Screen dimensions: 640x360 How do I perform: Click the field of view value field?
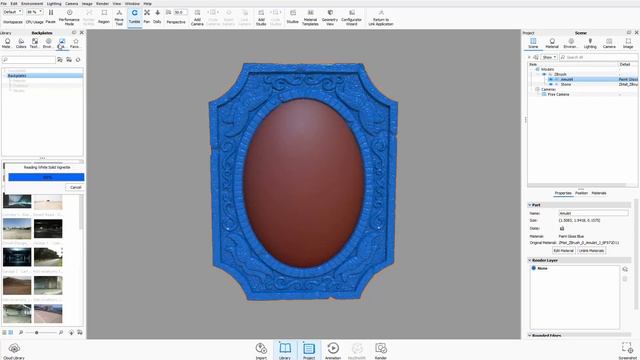click(x=180, y=12)
